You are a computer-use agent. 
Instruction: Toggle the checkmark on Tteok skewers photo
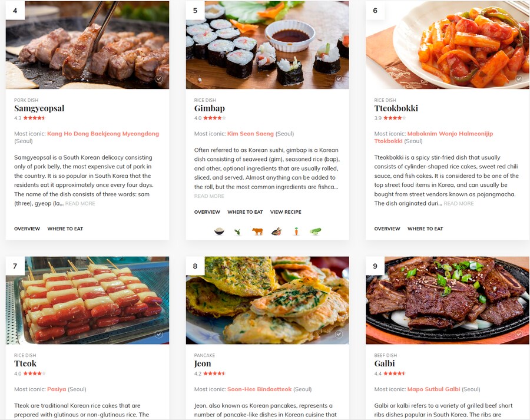158,334
